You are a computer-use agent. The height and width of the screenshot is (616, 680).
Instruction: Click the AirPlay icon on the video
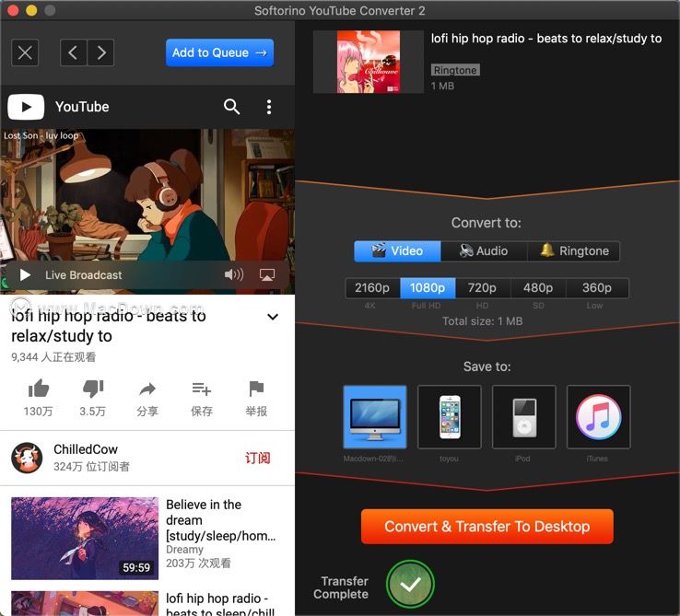[266, 274]
